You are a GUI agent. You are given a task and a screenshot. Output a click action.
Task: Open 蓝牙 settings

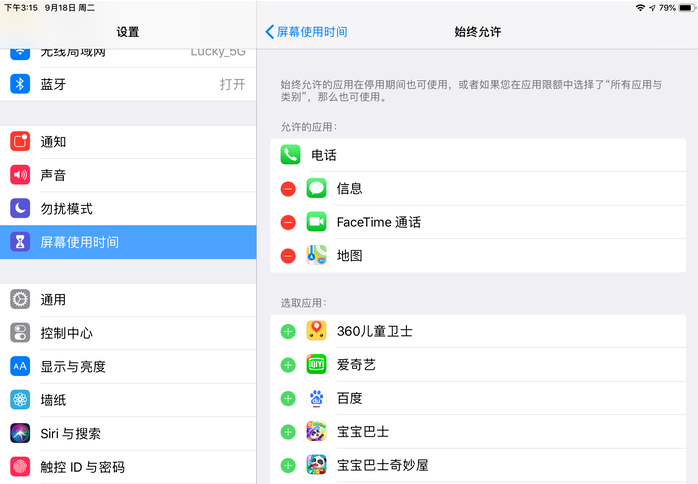pyautogui.click(x=127, y=85)
